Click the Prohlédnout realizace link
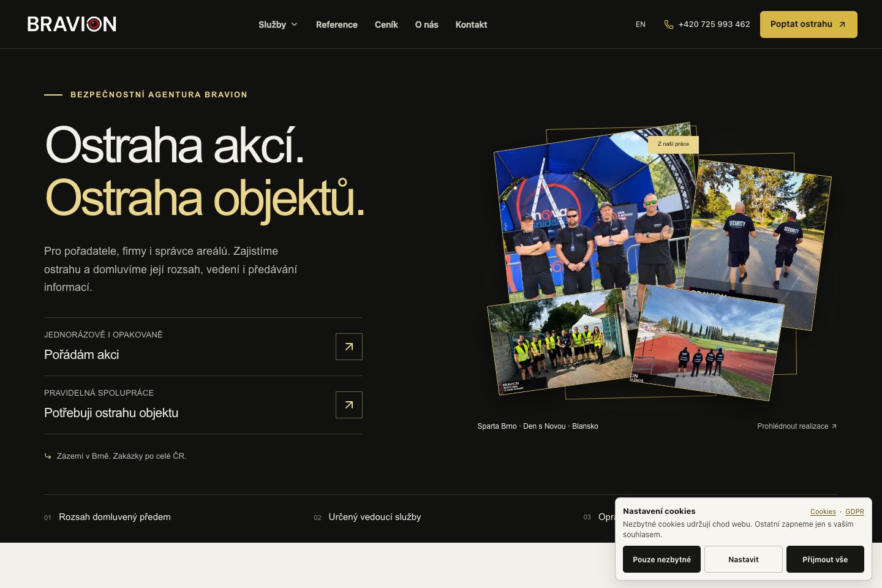The image size is (882, 588). pyautogui.click(x=797, y=426)
